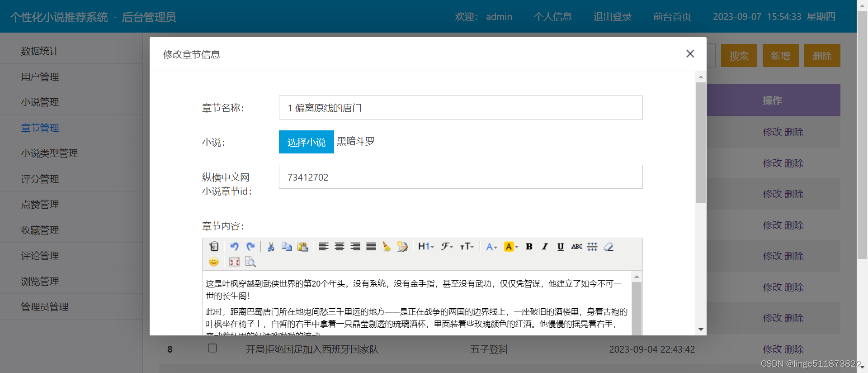Screen dimensions: 868x373
Task: Cut selected text with scissors icon
Action: click(271, 246)
